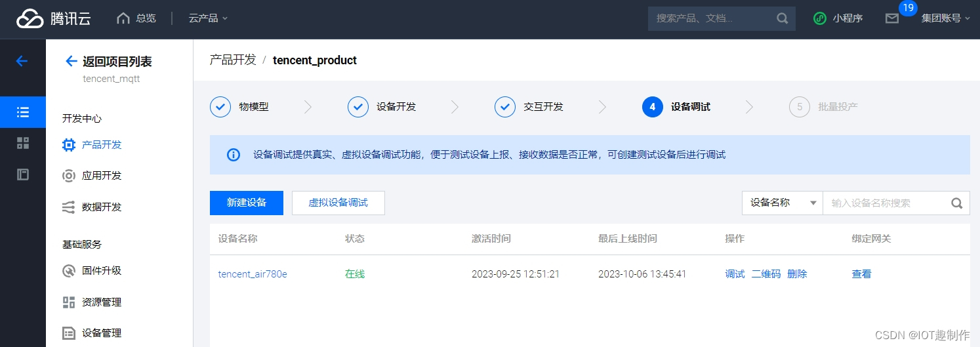The image size is (980, 347).
Task: Go to the 设备开发 step
Action: [382, 107]
